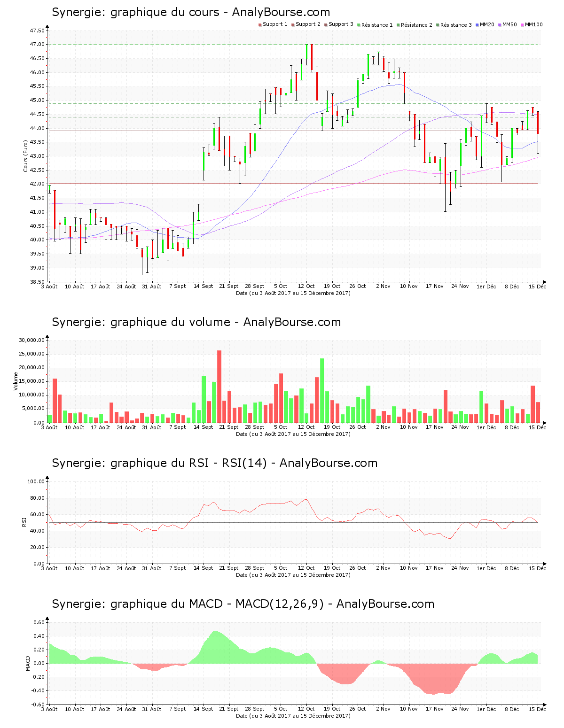Click the Résistance 1 legend color square
The image size is (564, 728).
(x=359, y=25)
